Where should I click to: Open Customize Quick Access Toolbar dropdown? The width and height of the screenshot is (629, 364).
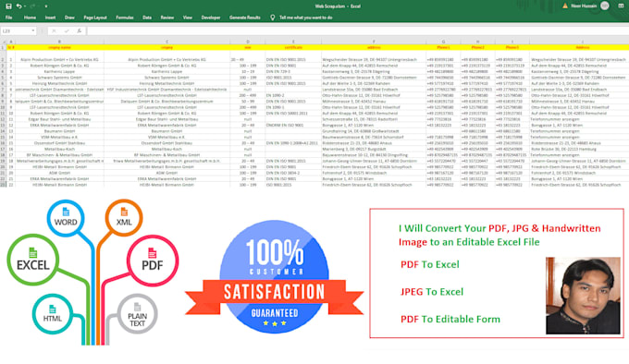[46, 6]
